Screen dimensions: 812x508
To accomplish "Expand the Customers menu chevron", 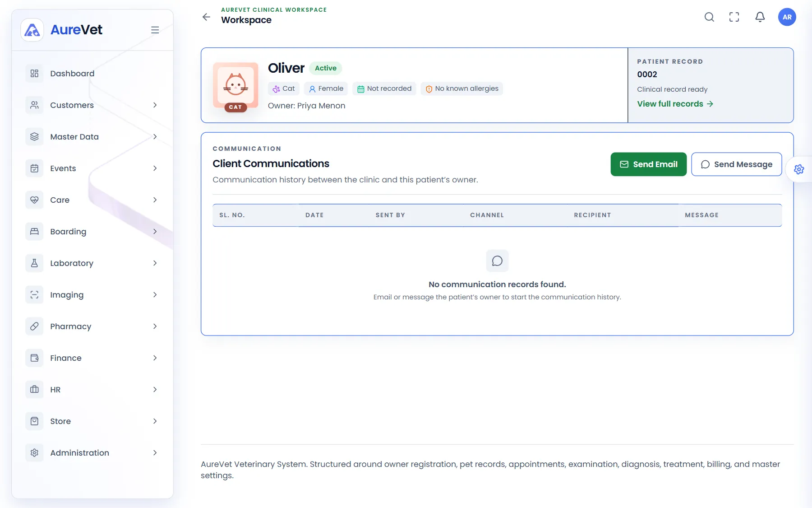I will coord(155,105).
